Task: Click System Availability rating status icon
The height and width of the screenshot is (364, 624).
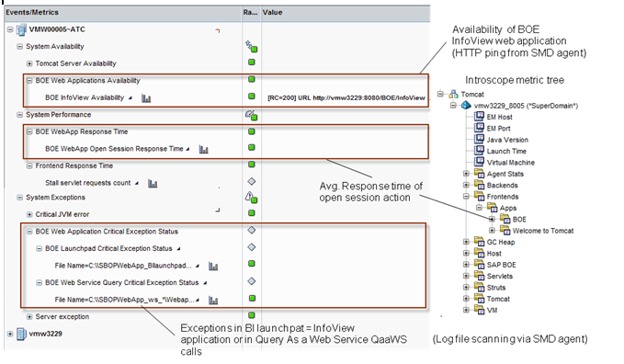Action: 251,47
